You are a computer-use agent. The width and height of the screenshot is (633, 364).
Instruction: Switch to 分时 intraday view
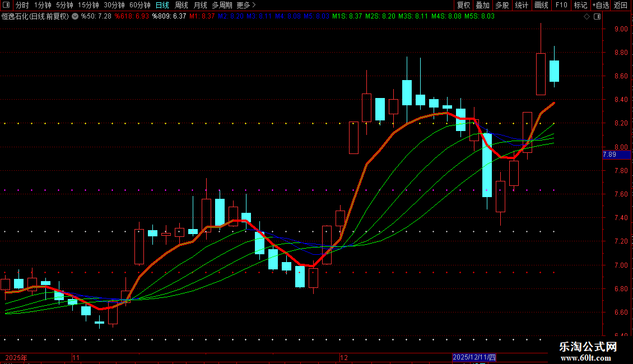[x=22, y=5]
